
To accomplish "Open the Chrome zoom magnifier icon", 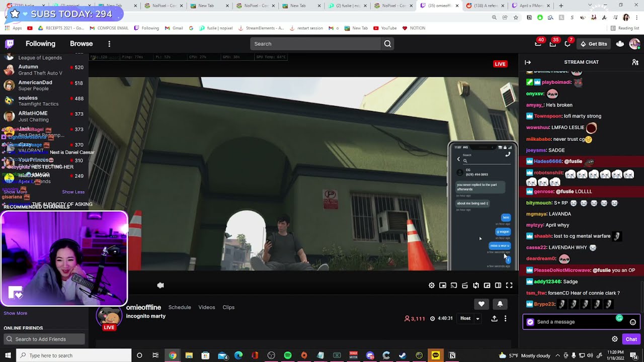I will point(495,17).
